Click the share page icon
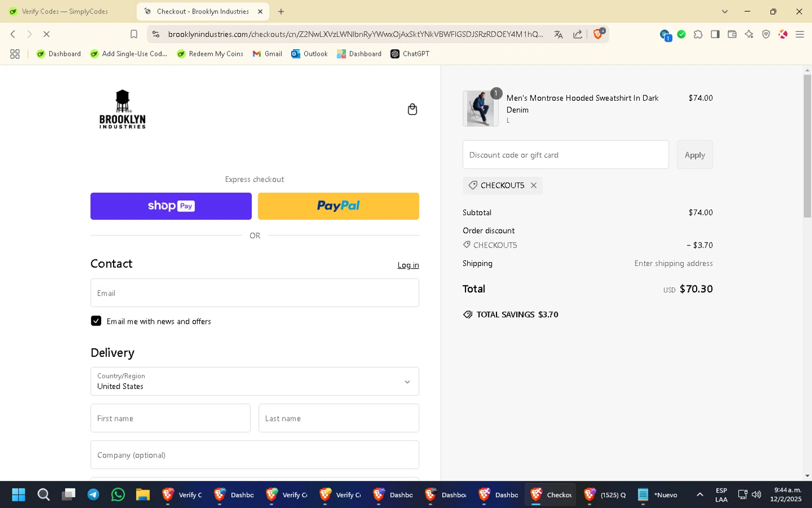The height and width of the screenshot is (508, 812). click(x=578, y=34)
